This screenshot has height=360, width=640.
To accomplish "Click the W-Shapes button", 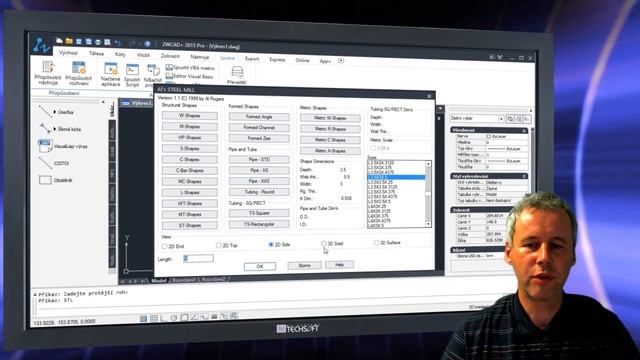I will (189, 116).
